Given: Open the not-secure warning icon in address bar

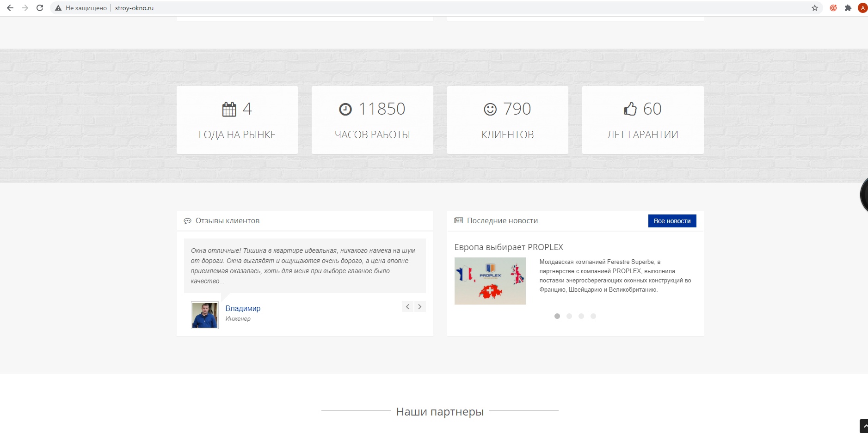Looking at the screenshot, I should coord(58,8).
